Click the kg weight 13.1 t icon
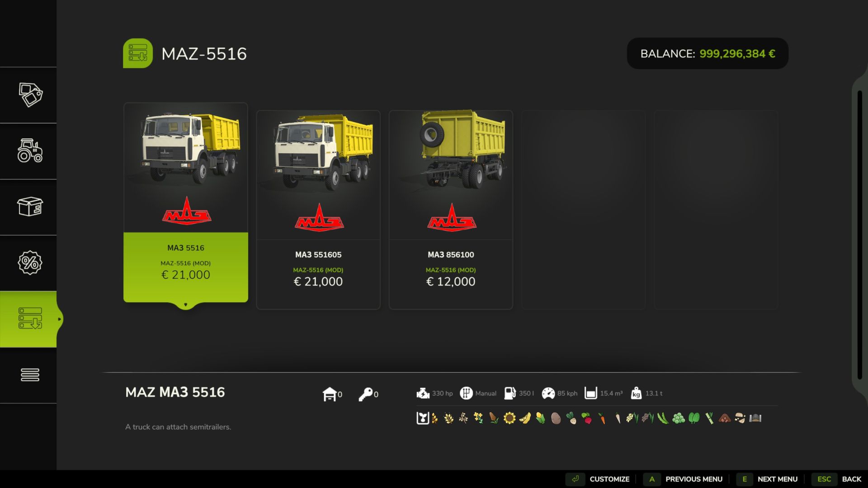This screenshot has width=868, height=488. coord(636,393)
